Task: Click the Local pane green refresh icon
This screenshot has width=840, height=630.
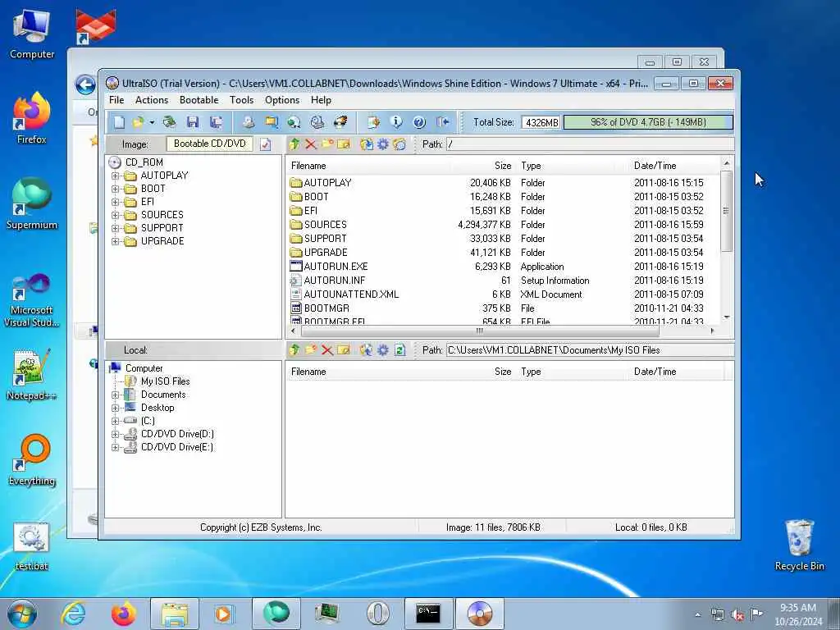Action: pyautogui.click(x=399, y=350)
